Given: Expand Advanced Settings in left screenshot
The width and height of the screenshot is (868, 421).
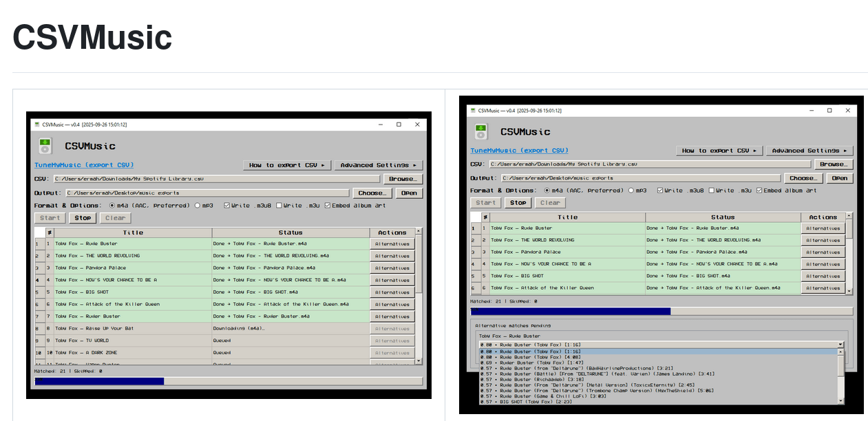Looking at the screenshot, I should click(x=379, y=165).
